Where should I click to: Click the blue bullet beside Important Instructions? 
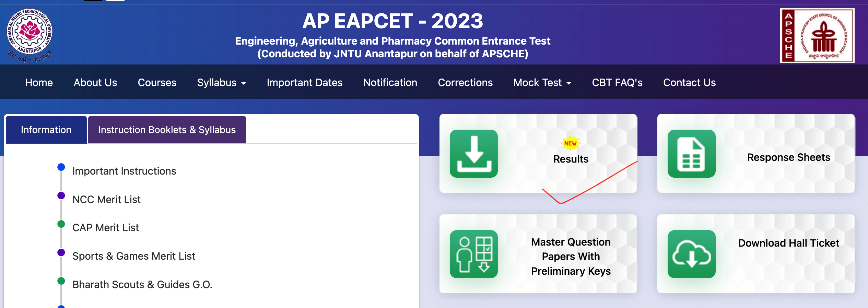click(61, 167)
